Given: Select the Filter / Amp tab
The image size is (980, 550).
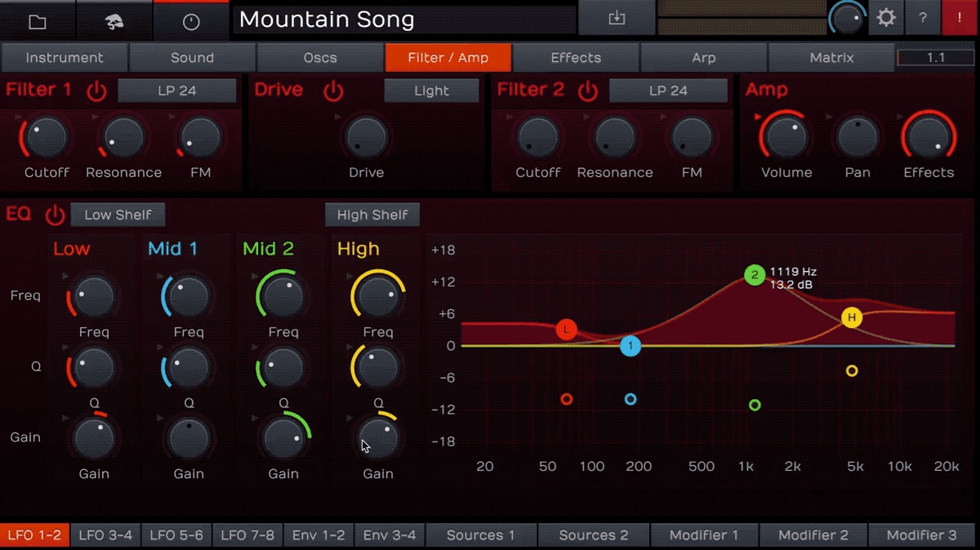Looking at the screenshot, I should (x=448, y=58).
